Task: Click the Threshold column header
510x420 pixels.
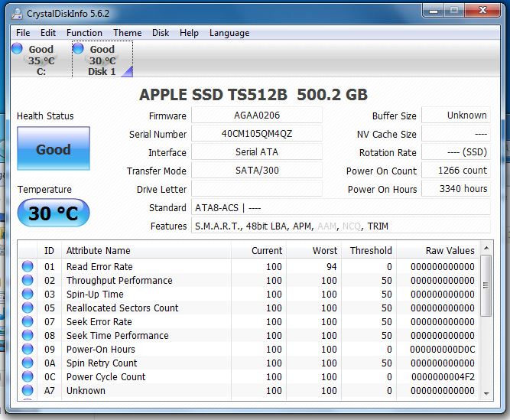Action: click(369, 250)
